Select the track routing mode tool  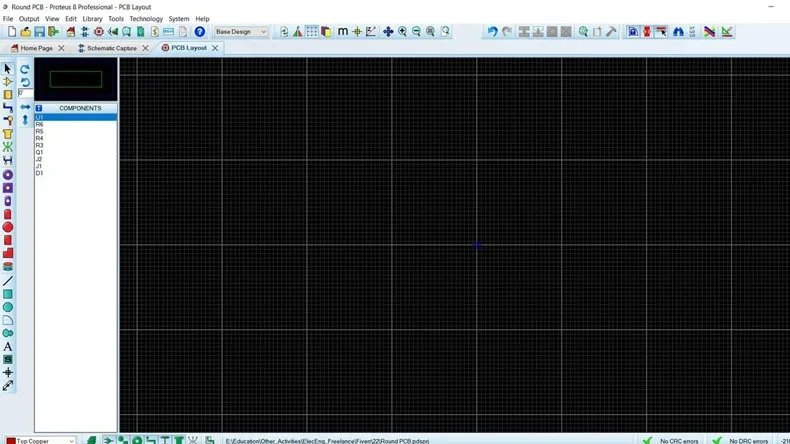(x=8, y=108)
